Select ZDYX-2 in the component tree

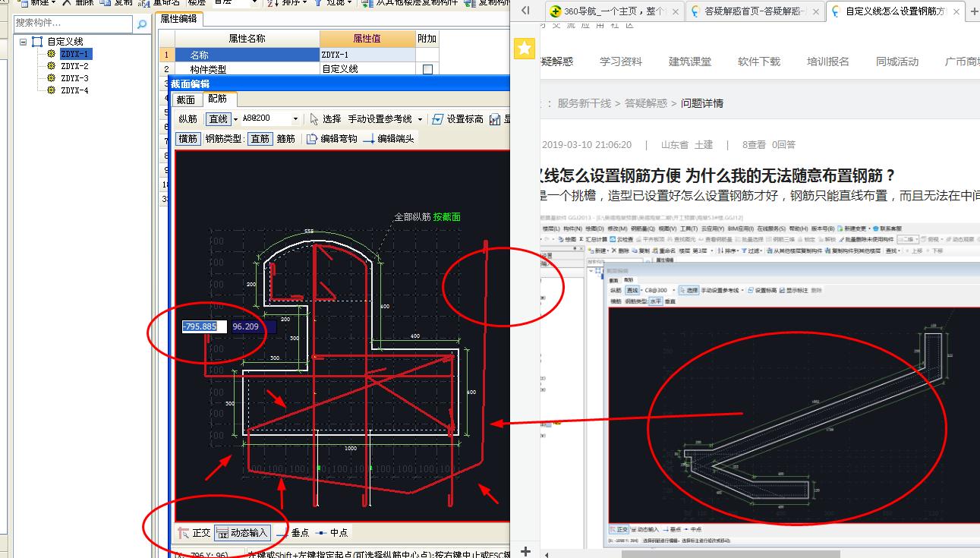tap(74, 66)
